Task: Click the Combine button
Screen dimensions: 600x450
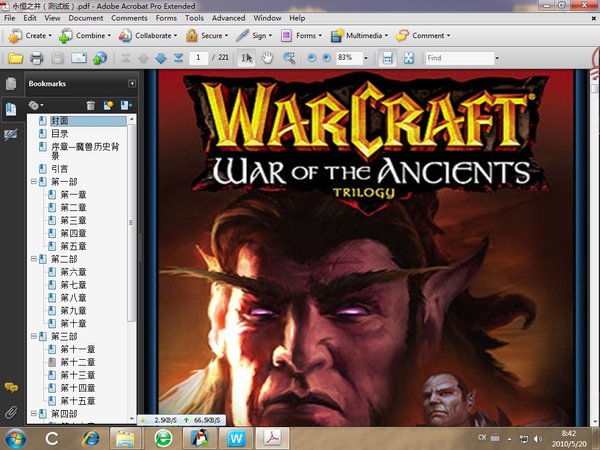Action: [85, 36]
